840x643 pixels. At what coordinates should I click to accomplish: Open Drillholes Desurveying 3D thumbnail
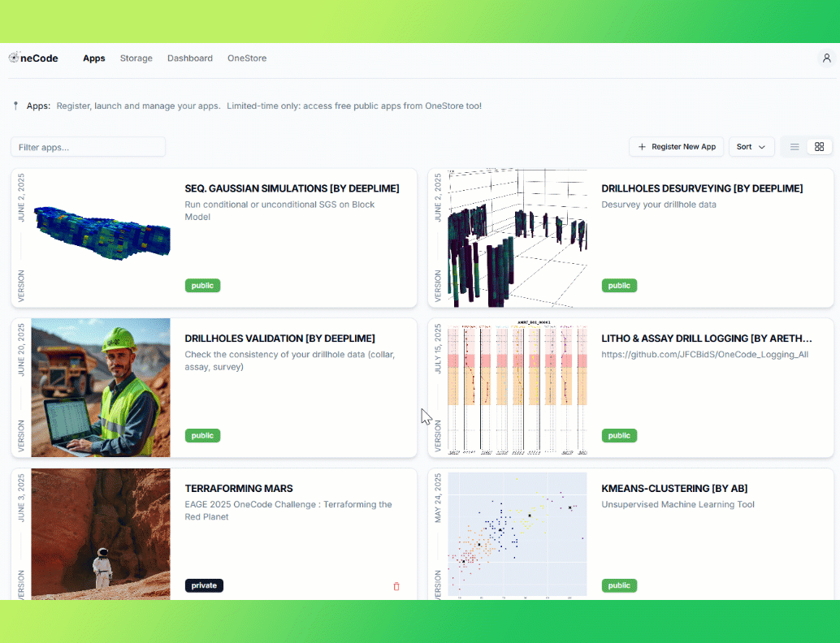[517, 238]
